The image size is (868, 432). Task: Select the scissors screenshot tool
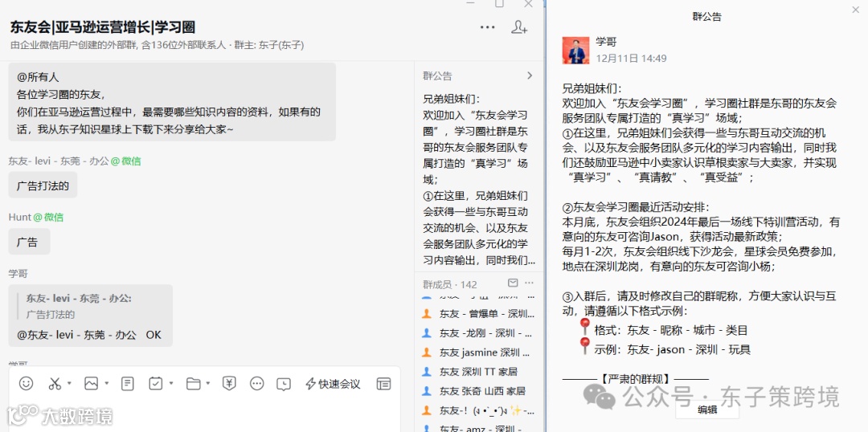click(x=55, y=383)
